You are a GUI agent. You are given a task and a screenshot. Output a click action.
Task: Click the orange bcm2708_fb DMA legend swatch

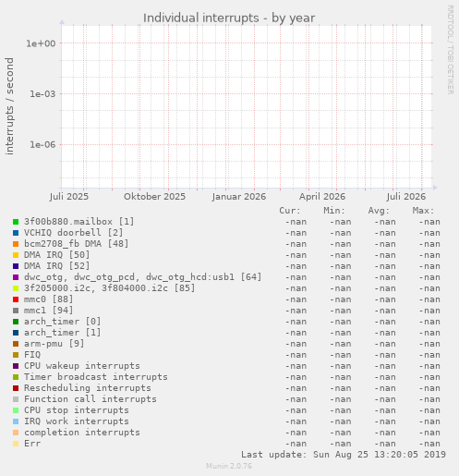coord(16,244)
